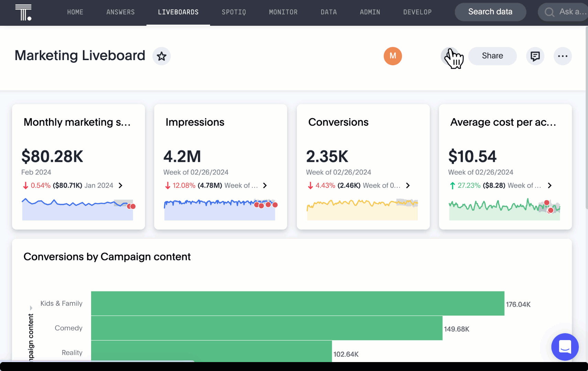Open the comments icon next to Share
The height and width of the screenshot is (371, 588).
535,56
